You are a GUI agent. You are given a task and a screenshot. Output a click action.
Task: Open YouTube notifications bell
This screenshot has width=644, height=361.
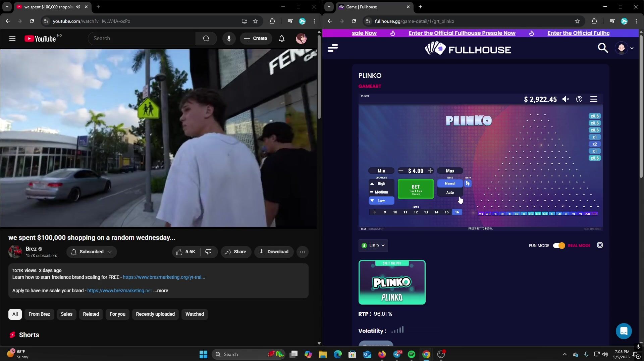(282, 38)
